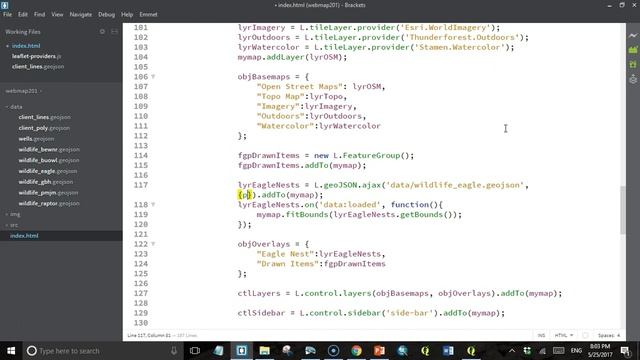Fold code block at line 118
640x360 pixels.
tap(153, 204)
